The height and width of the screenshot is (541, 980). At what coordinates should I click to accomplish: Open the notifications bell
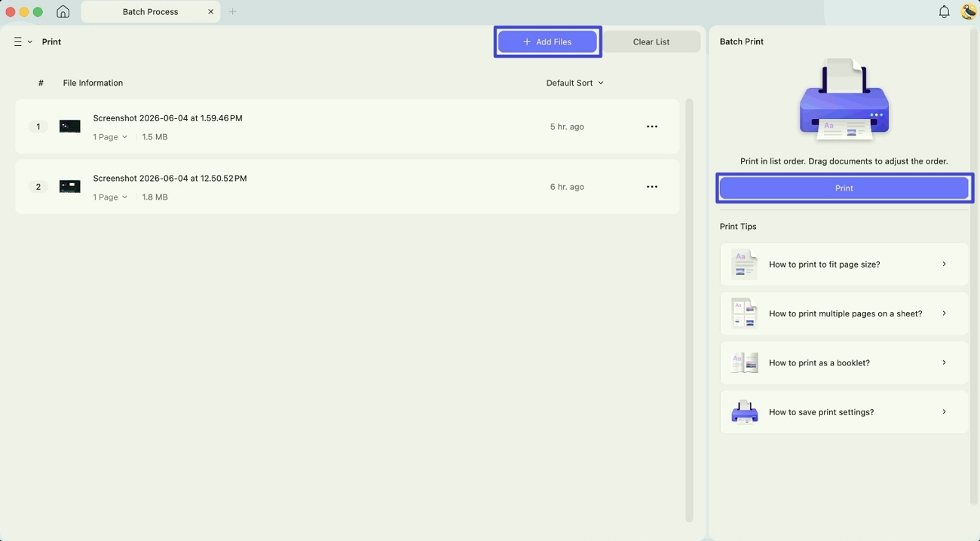coord(944,11)
